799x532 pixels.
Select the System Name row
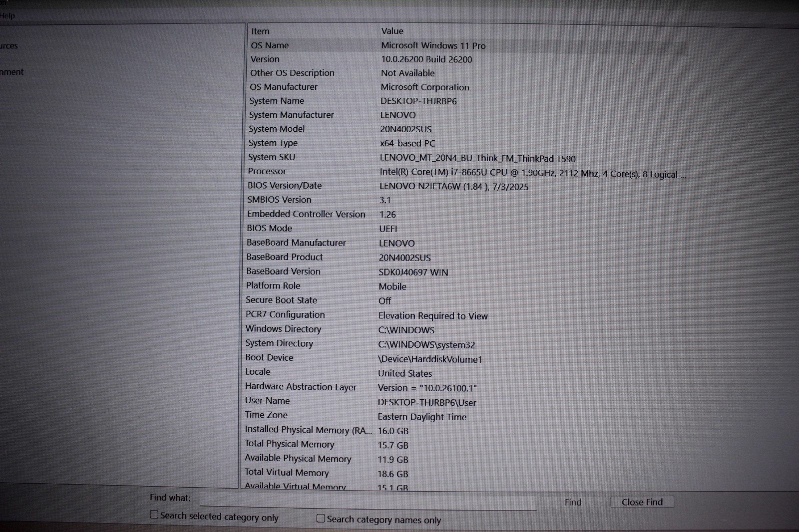[x=468, y=101]
